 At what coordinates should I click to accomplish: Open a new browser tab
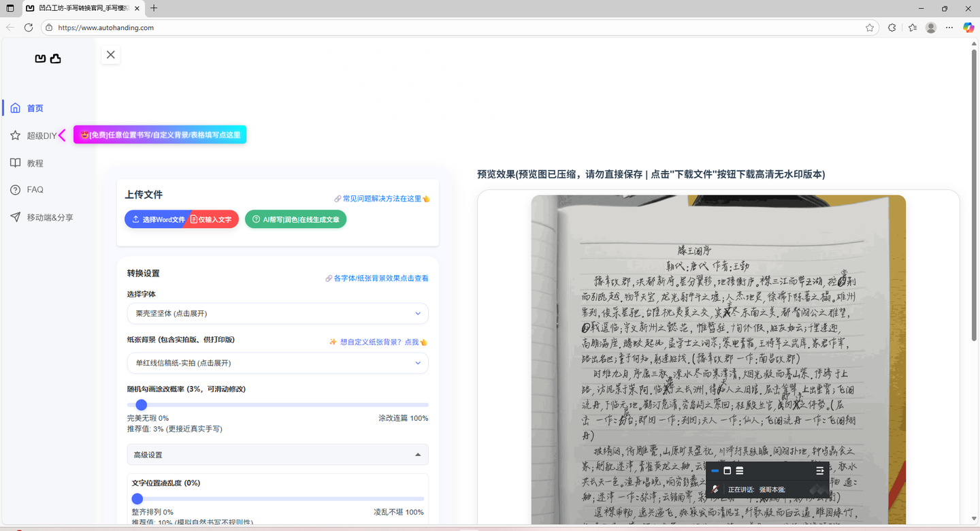pos(154,8)
